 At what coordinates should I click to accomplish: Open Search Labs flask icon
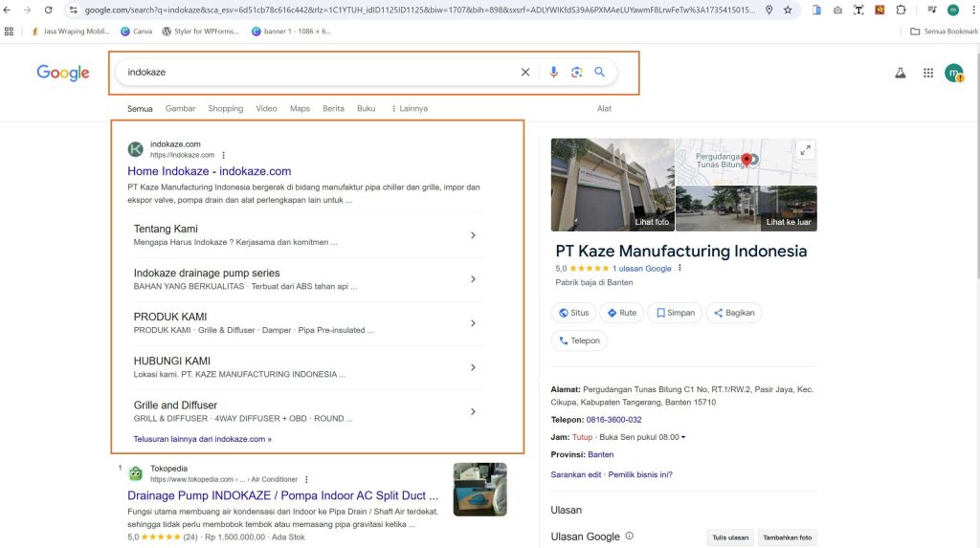tap(901, 73)
